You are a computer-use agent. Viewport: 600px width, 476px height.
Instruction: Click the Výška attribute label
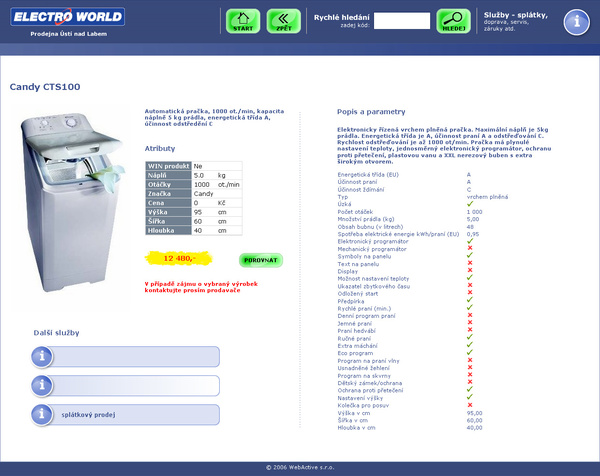(x=168, y=212)
